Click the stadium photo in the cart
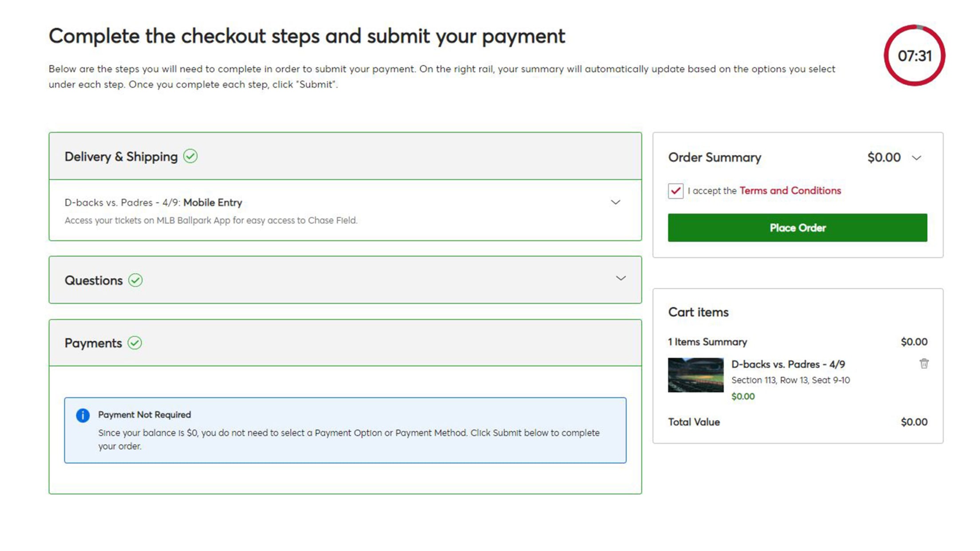 pos(695,375)
